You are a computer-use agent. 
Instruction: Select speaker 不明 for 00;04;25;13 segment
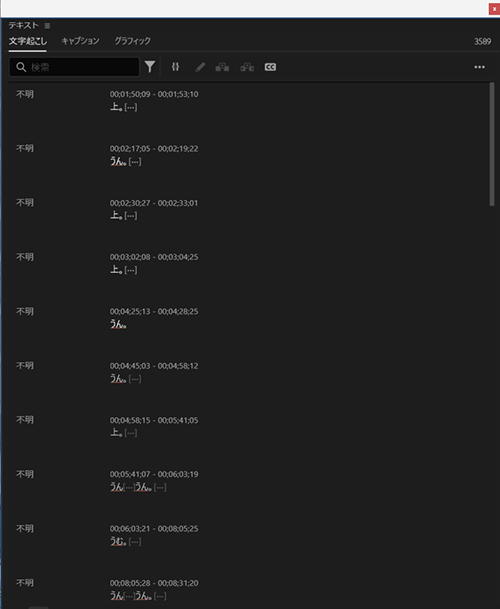coord(25,311)
